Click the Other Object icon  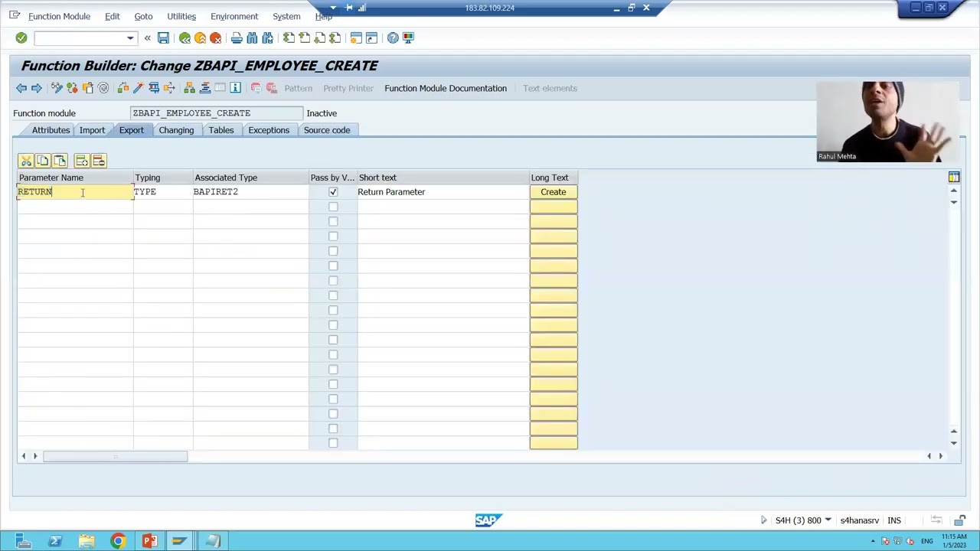[87, 88]
